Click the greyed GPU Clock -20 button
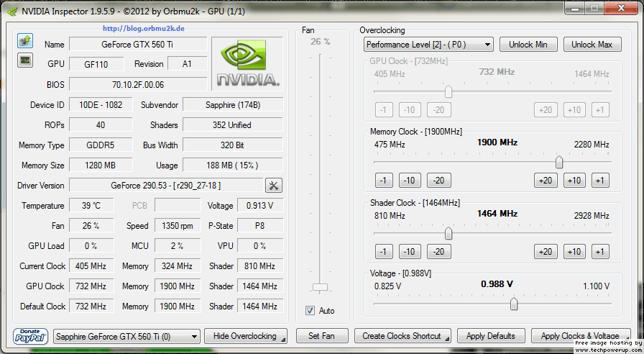The image size is (644, 354). (438, 110)
